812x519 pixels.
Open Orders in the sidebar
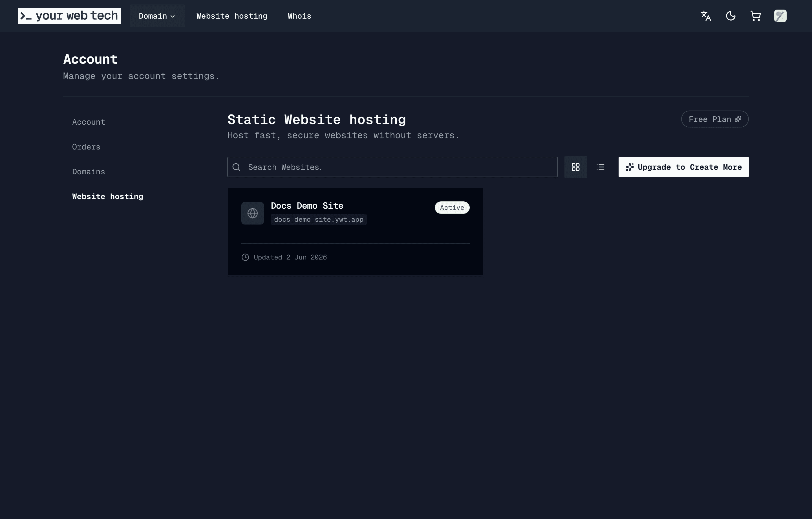[x=86, y=147]
